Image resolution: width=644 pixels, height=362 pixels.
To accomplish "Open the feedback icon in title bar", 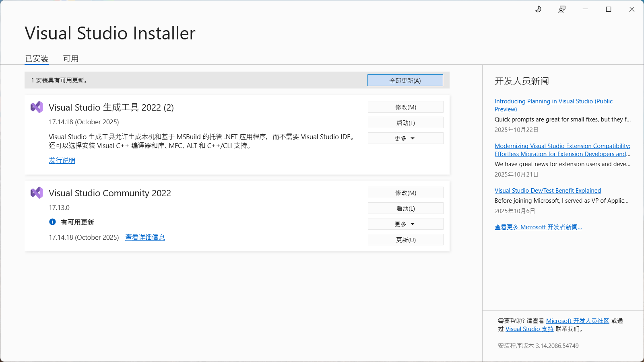I will [562, 9].
